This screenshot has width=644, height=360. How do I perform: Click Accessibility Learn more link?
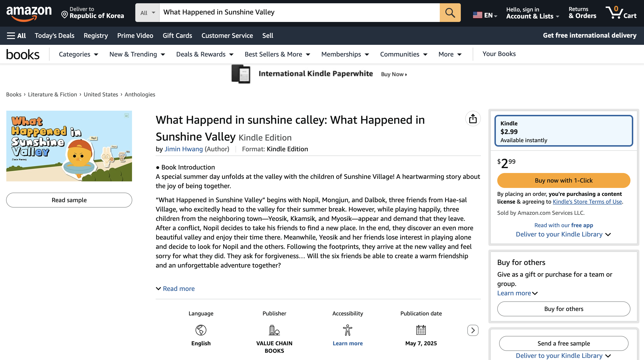pyautogui.click(x=347, y=343)
